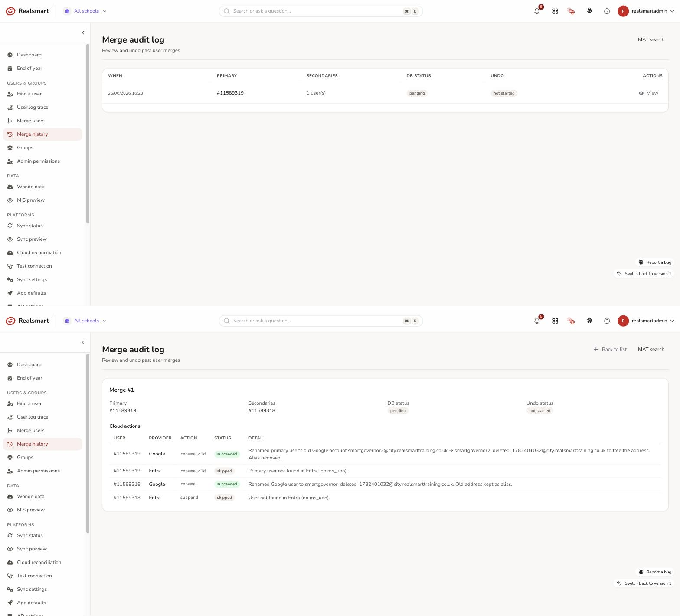Click the left-arrow icon beside Back to list
The height and width of the screenshot is (616, 680).
click(x=596, y=349)
